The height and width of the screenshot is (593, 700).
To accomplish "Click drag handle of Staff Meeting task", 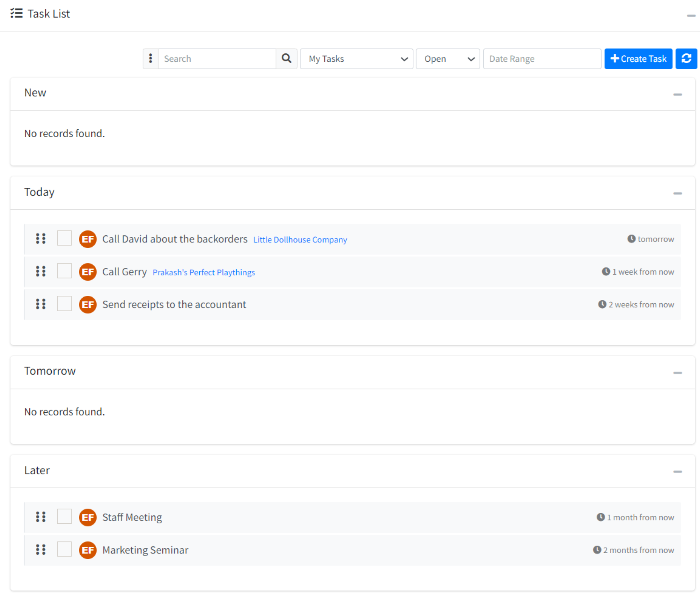I will pyautogui.click(x=41, y=517).
